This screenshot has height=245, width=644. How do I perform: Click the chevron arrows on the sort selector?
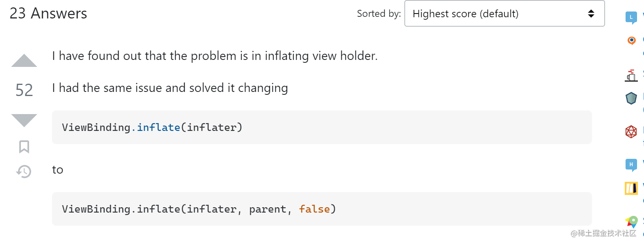click(591, 14)
